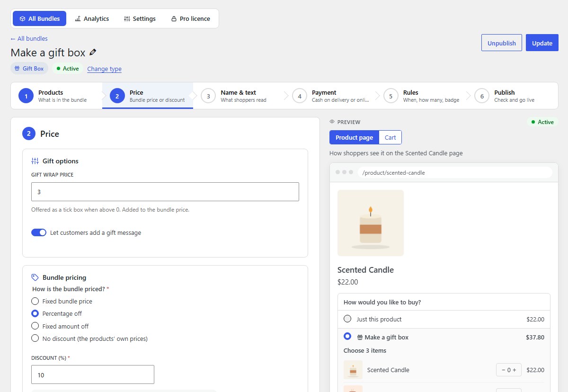Choose the No discount pricing option
Image resolution: width=568 pixels, height=392 pixels.
point(35,339)
